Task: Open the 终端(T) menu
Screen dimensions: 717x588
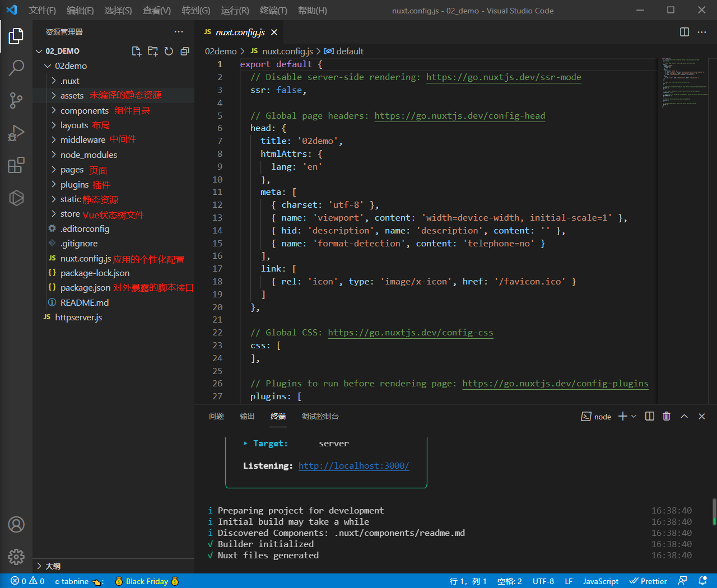Action: [x=273, y=11]
